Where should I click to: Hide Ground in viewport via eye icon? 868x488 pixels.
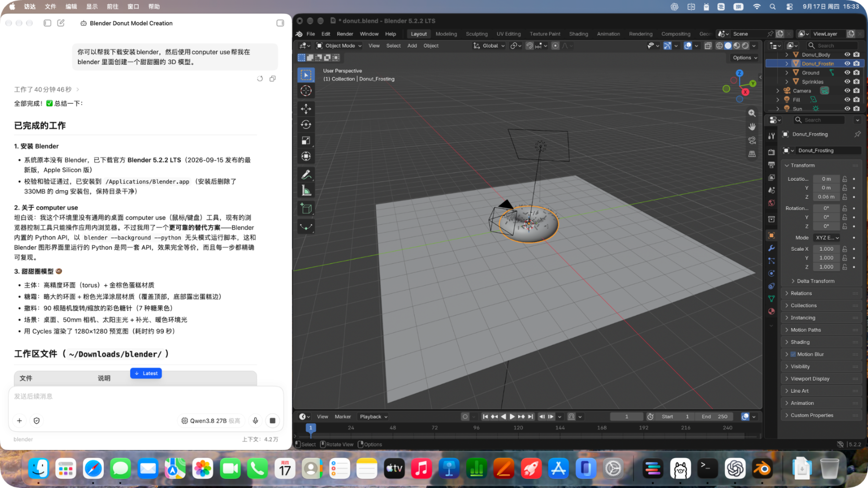(x=847, y=73)
